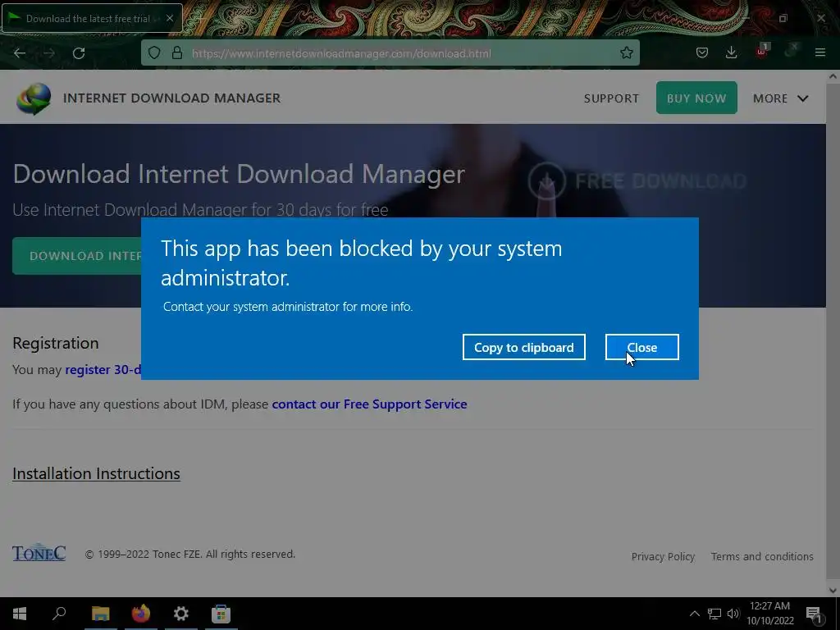Open Settings gear in taskbar
Image resolution: width=840 pixels, height=630 pixels.
[181, 614]
